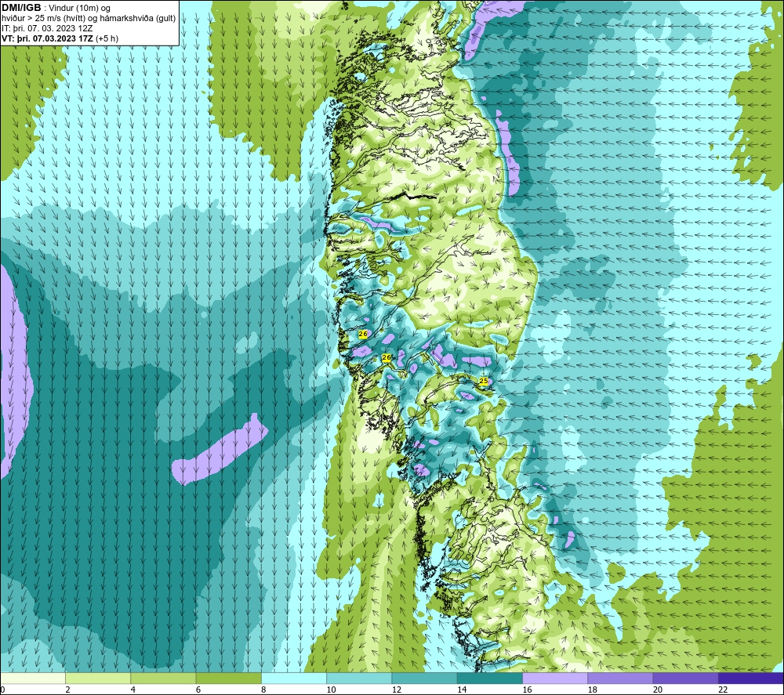Click the southeastern yellow '26' gust label
The image size is (784, 695).
[x=386, y=358]
